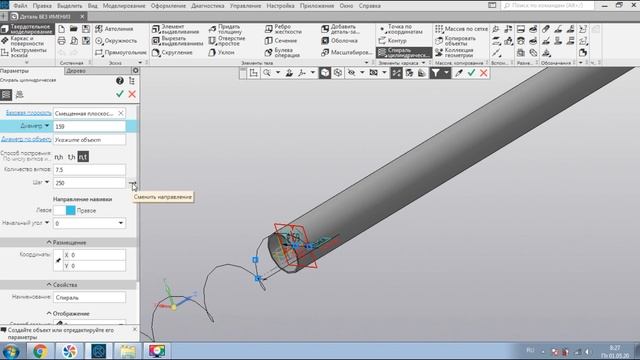Viewport: 640px width, 360px height.
Task: Click the change direction arrow next to Шаг
Action: pyautogui.click(x=132, y=183)
